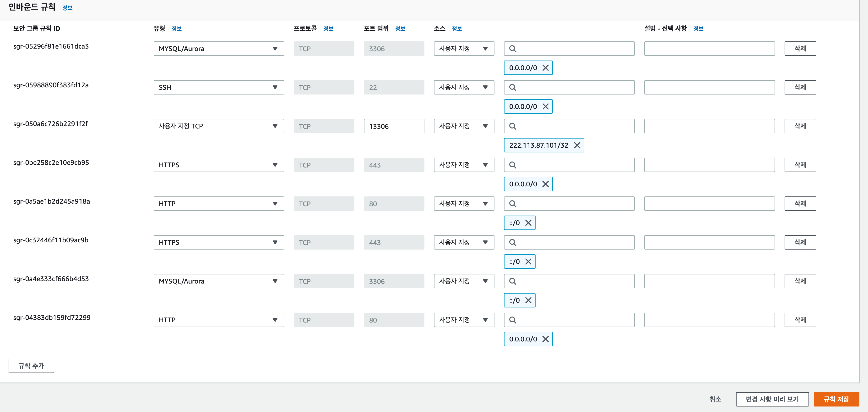The width and height of the screenshot is (868, 412).
Task: Click source search field for sgr-0a5ae1b2d245a918a rule
Action: pos(569,204)
